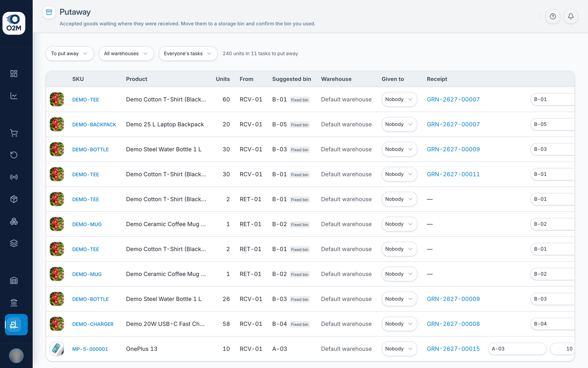
Task: Open 'Given to' dropdown for DEMO-CHARGER row
Action: tap(399, 324)
